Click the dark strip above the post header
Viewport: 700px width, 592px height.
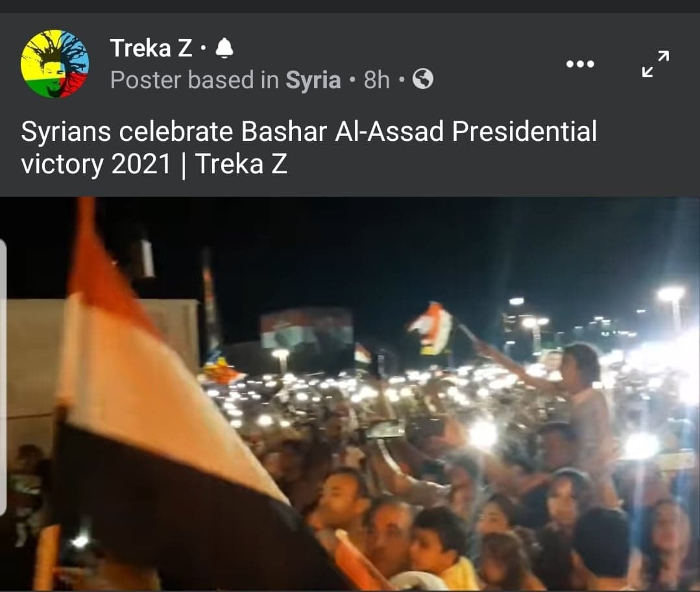(x=350, y=6)
